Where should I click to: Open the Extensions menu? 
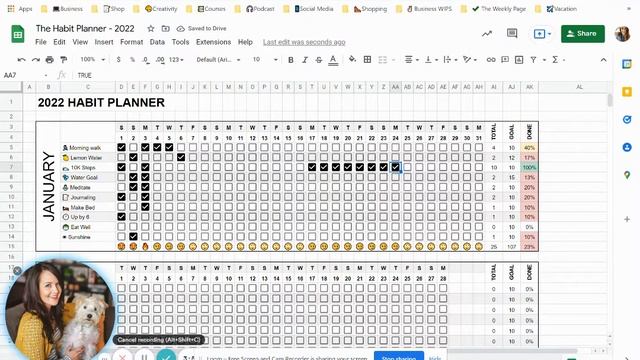pos(213,42)
